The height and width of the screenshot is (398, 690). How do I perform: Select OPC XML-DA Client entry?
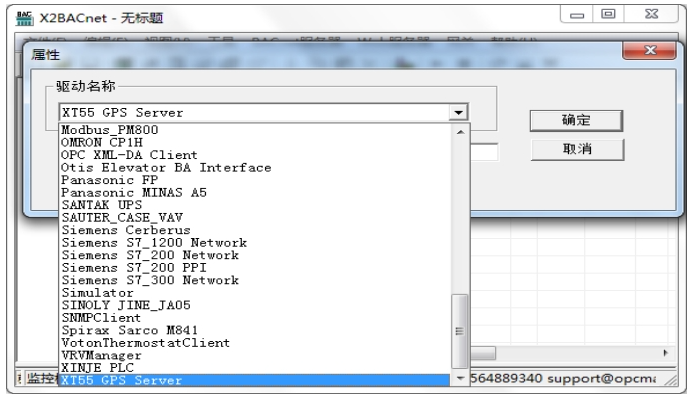click(255, 155)
